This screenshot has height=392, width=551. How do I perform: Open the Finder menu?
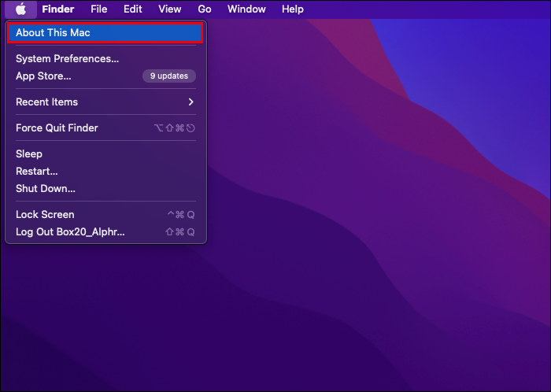[x=58, y=9]
